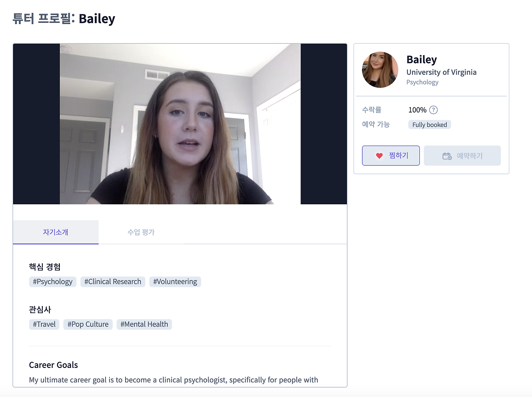The width and height of the screenshot is (532, 397).
Task: Click the calendar icon on the 예약하기 button
Action: coord(447,156)
